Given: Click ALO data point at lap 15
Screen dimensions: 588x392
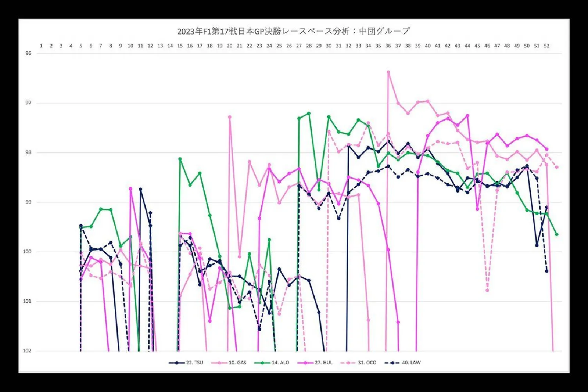Looking at the screenshot, I should pos(180,159).
